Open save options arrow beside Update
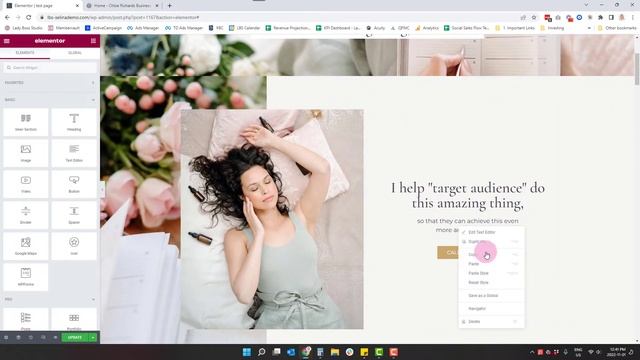 point(93,338)
